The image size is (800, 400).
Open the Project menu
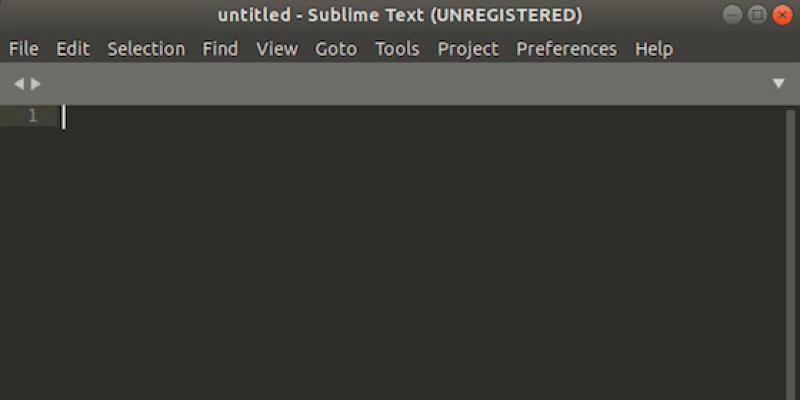467,48
